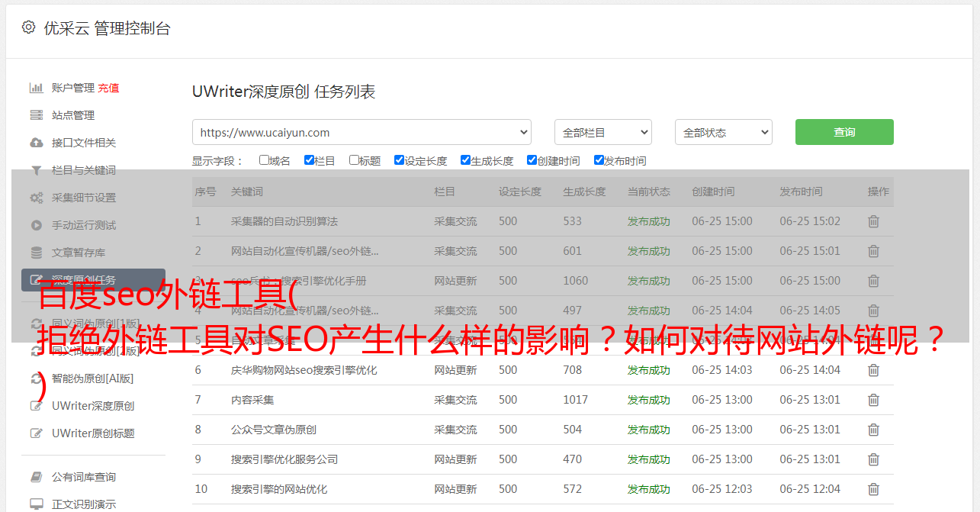Screen dimensions: 980x512
Task: Click the gear icon beside 优采云 管理控制台
Action: point(28,27)
